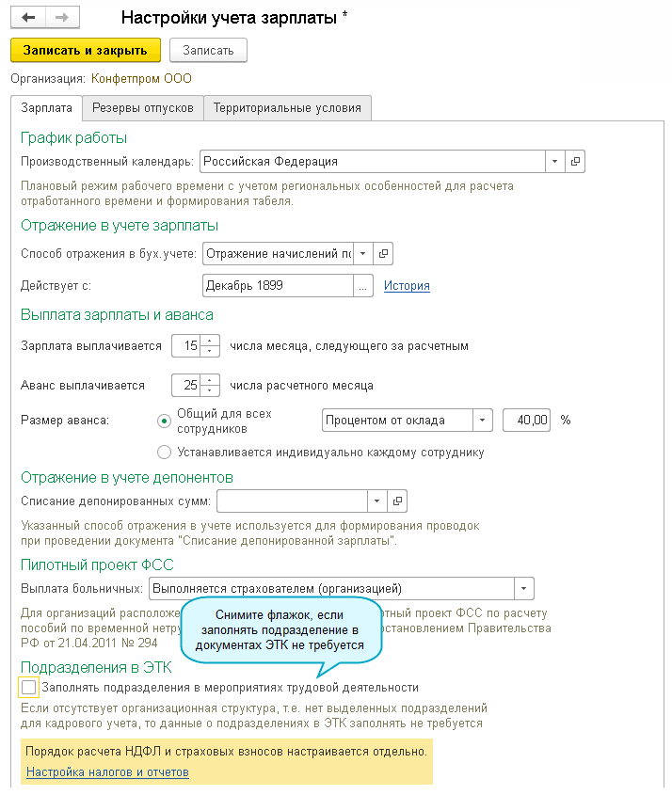Screen dimensions: 672x795
Task: Go forward with the right arrow button
Action: [61, 18]
